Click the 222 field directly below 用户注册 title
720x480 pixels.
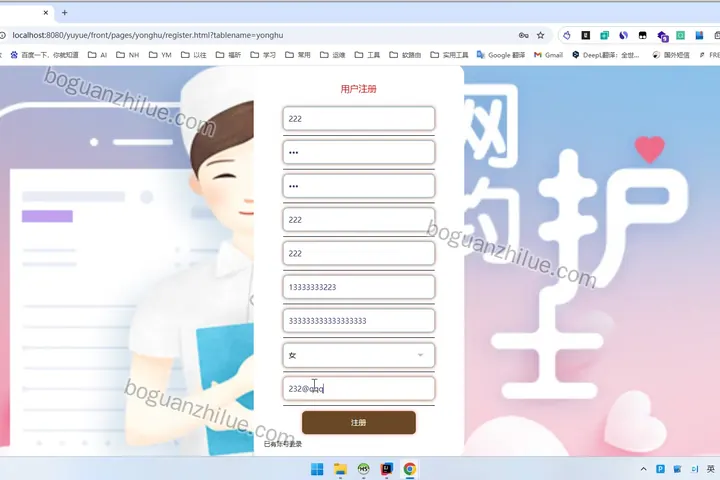[x=359, y=119]
